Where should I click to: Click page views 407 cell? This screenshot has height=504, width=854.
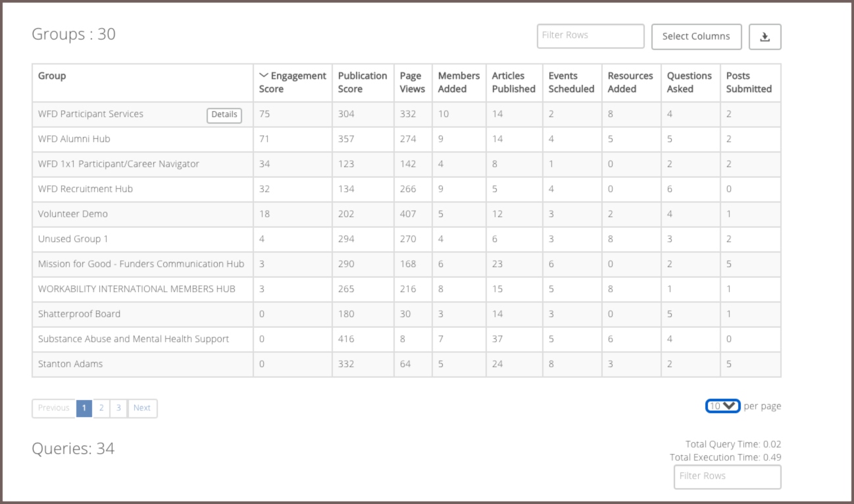click(x=413, y=214)
